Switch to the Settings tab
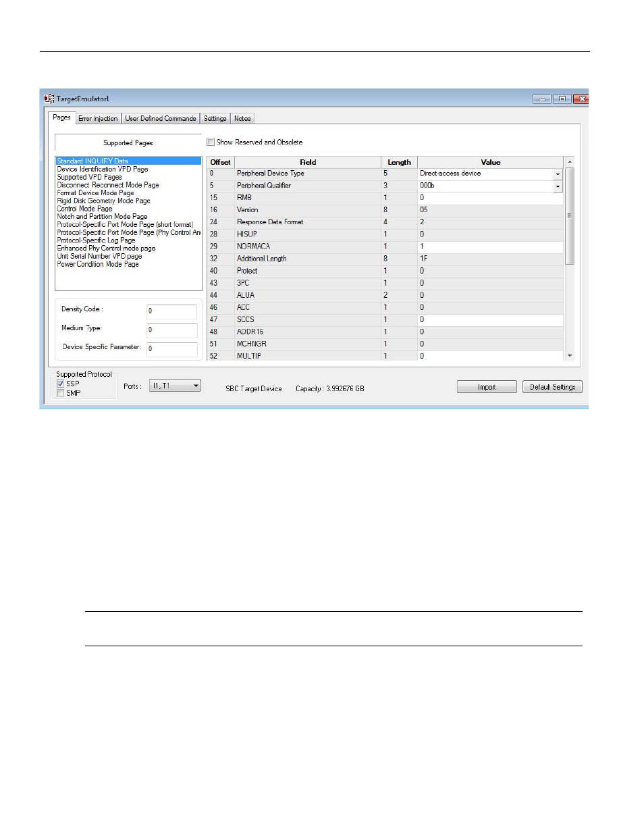Image resolution: width=644 pixels, height=834 pixels. (215, 119)
